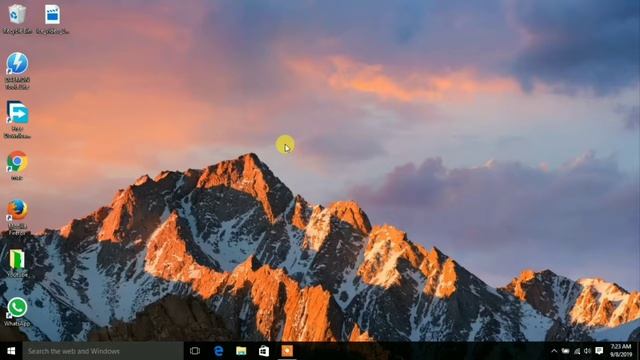The image size is (640, 360).
Task: Open the Windows Store taskbar icon
Action: point(264,351)
